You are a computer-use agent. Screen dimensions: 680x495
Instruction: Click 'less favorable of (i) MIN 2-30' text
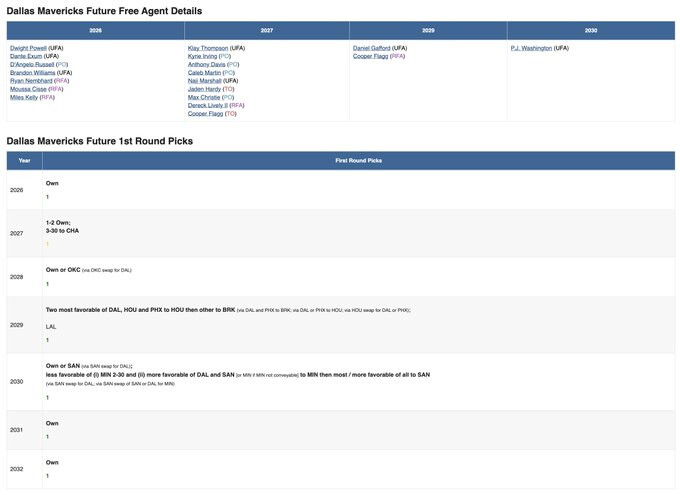[86, 374]
